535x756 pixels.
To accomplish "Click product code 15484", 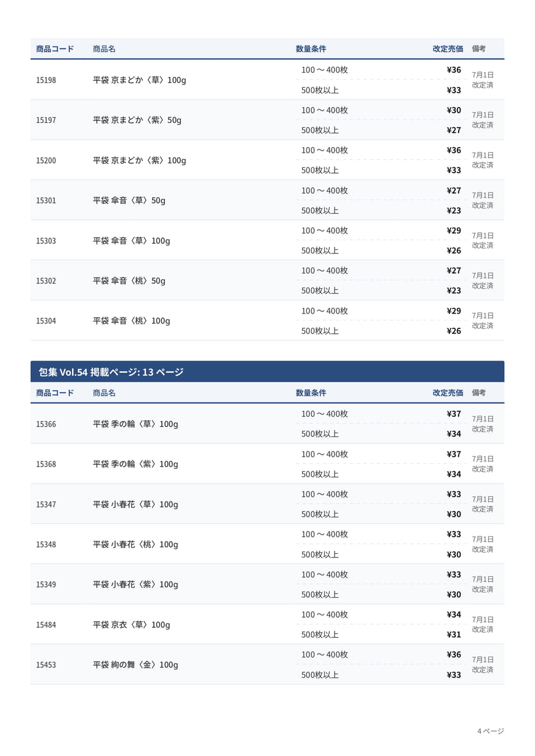I will (46, 625).
